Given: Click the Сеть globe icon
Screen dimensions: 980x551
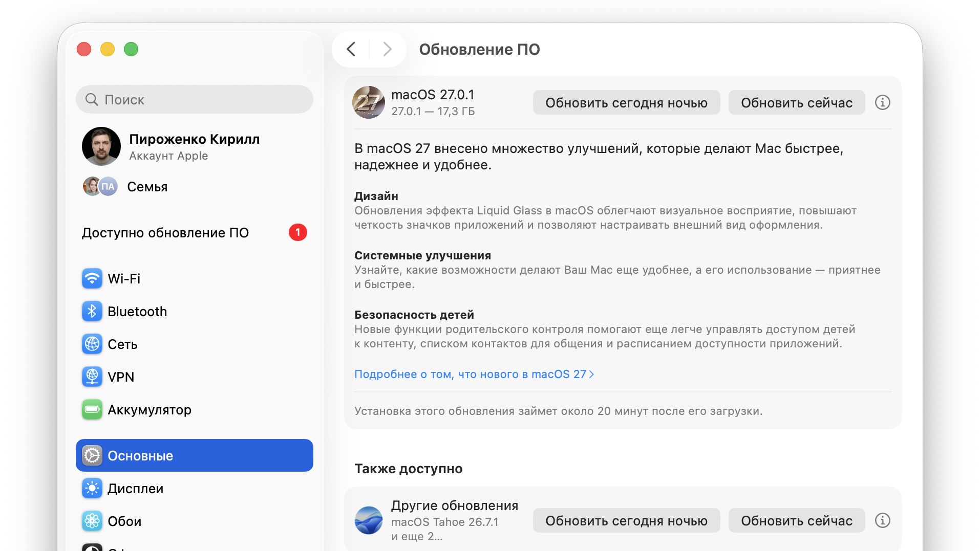Looking at the screenshot, I should (x=92, y=344).
